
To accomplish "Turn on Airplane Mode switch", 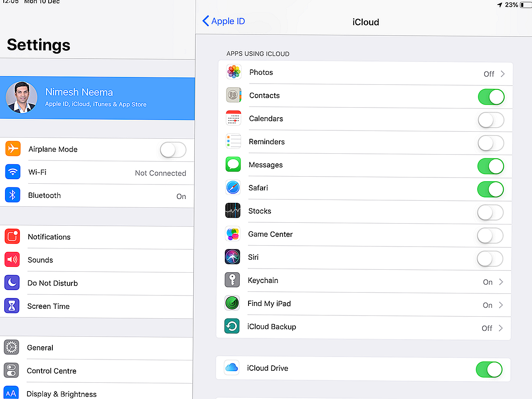I will coord(173,150).
